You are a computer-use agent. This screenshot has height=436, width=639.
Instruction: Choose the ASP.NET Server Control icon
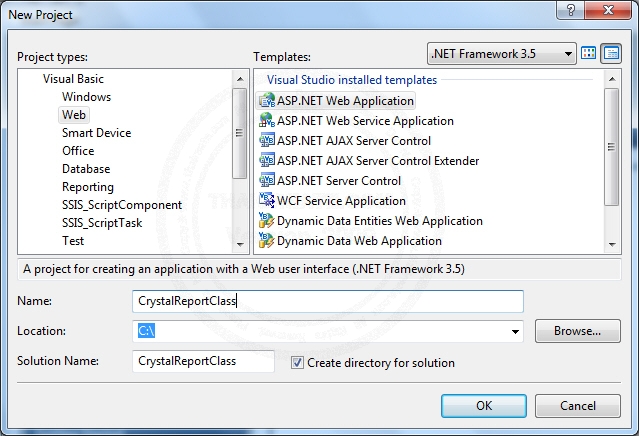267,181
